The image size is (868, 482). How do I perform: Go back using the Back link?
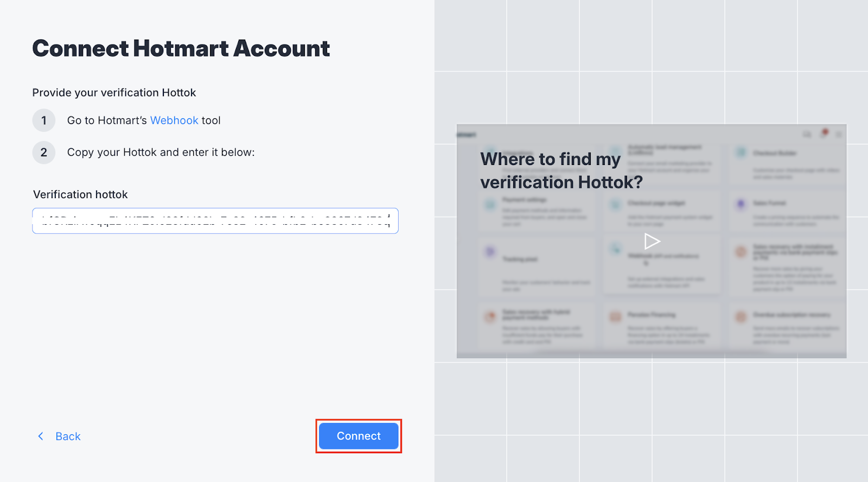(68, 436)
